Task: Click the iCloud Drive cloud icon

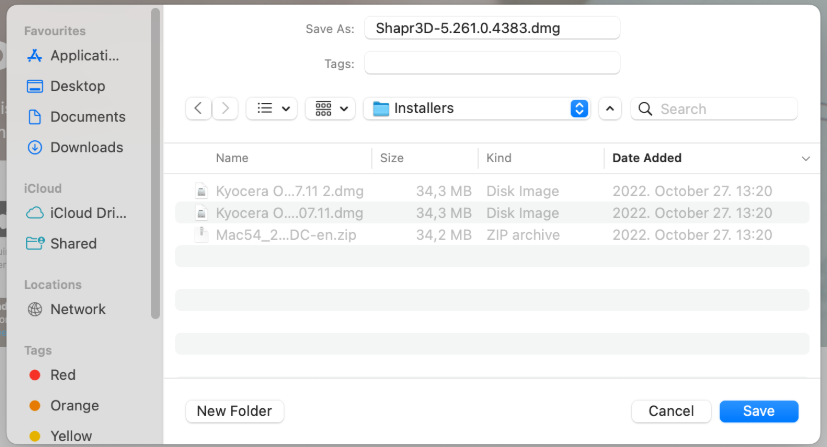Action: 35,213
